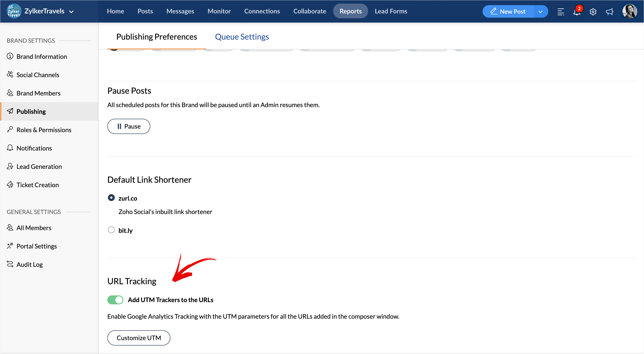644x354 pixels.
Task: Open Ticket Creation settings
Action: [38, 185]
